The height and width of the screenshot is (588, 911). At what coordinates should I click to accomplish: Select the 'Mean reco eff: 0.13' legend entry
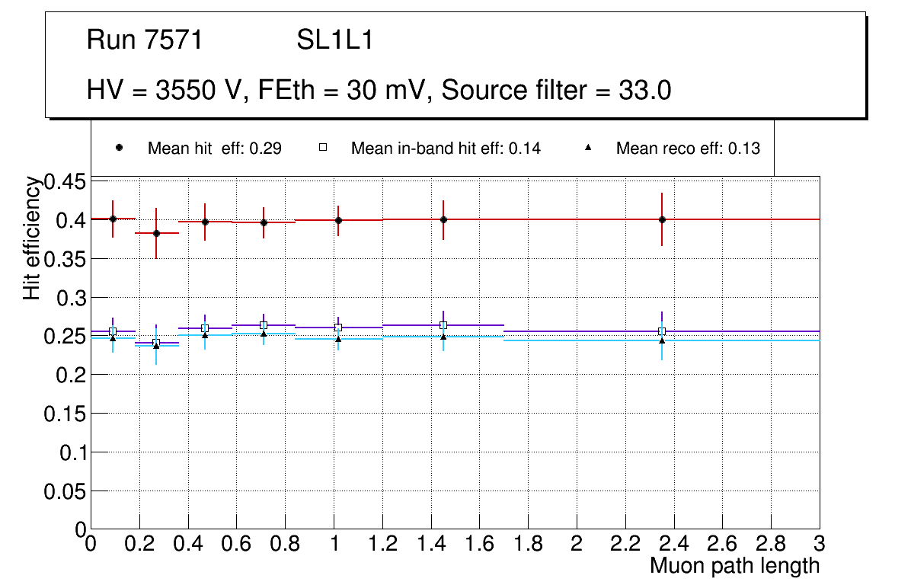pyautogui.click(x=688, y=149)
